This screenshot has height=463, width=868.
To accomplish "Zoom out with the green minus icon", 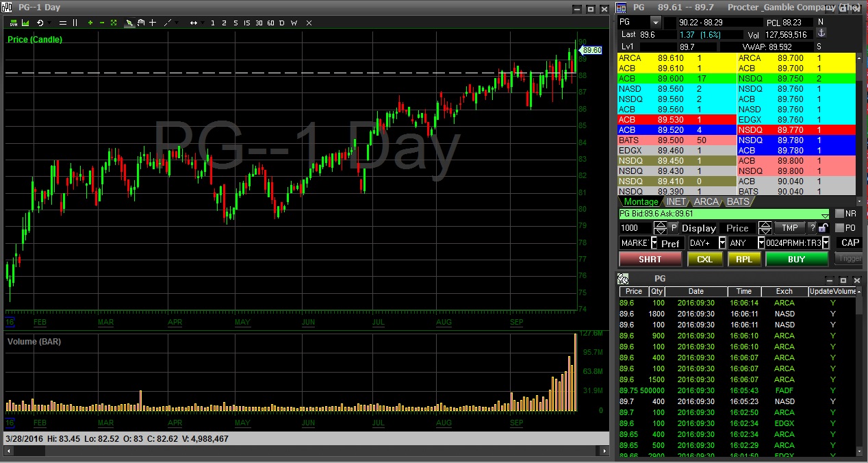I will point(102,23).
